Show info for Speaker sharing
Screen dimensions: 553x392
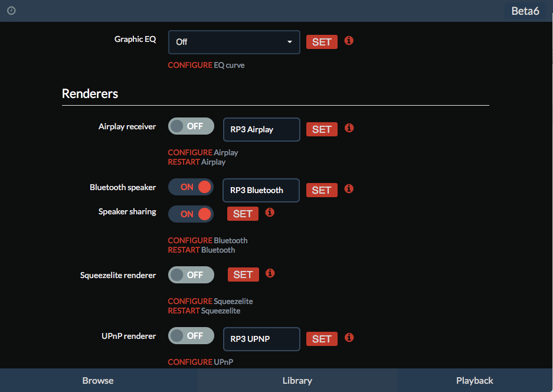[x=270, y=213]
